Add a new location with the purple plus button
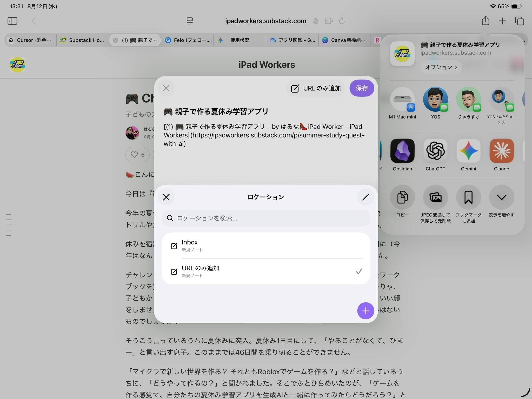The image size is (532, 399). click(x=366, y=311)
